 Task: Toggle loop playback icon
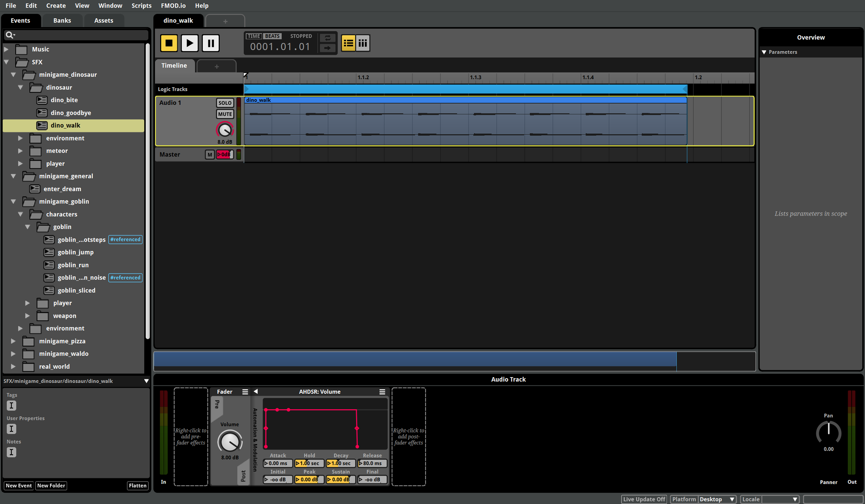coord(327,38)
